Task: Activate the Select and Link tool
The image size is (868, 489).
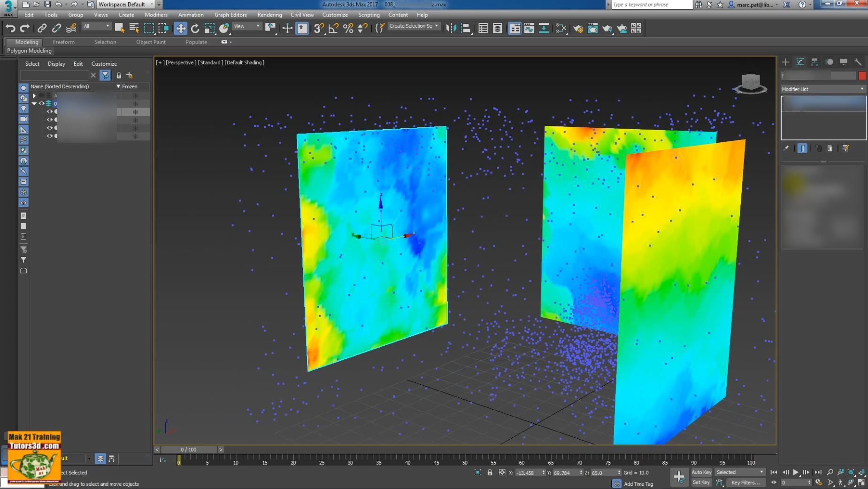Action: tap(42, 28)
